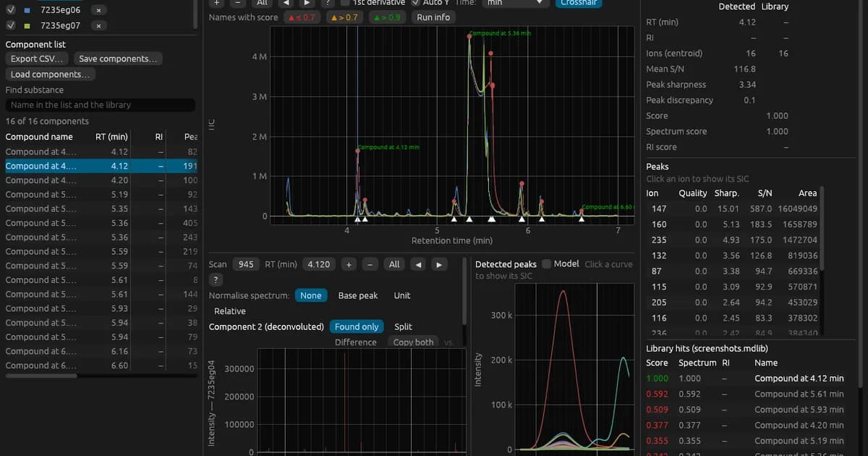Filter names with orange score > 0.7
The width and height of the screenshot is (868, 456).
[x=344, y=17]
